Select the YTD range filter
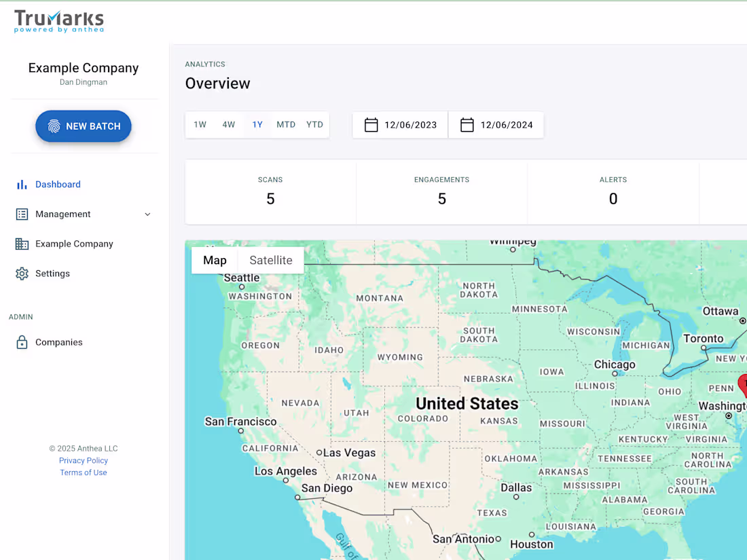747x560 pixels. [314, 124]
